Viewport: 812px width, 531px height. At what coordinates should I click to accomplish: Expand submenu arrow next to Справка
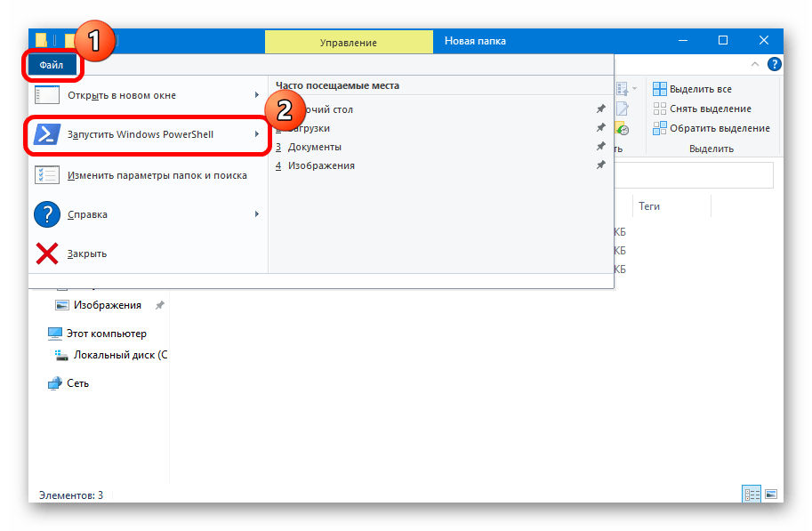tap(257, 214)
